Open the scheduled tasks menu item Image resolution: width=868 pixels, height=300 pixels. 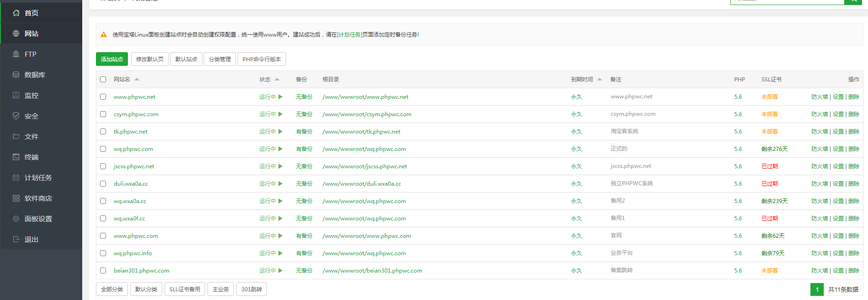(38, 177)
